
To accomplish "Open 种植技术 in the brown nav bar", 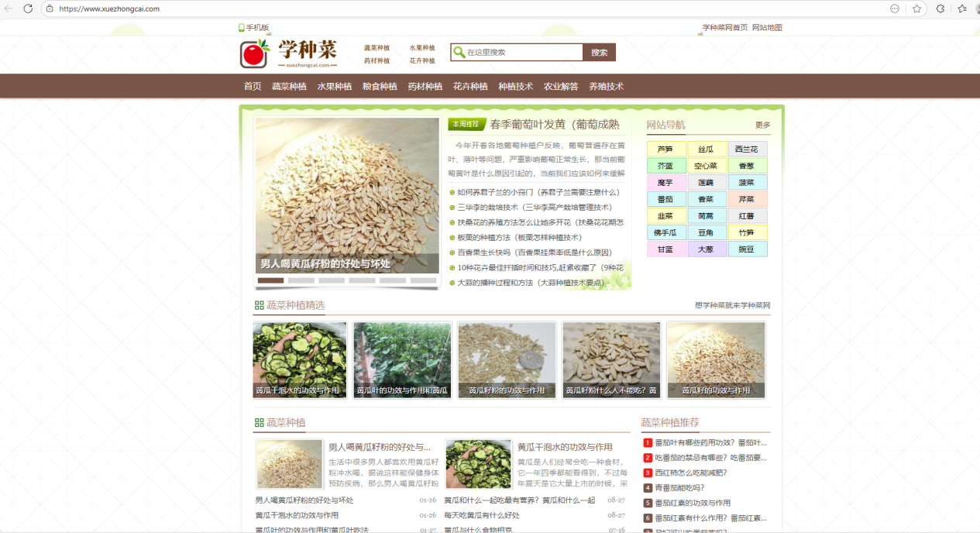I will [516, 86].
